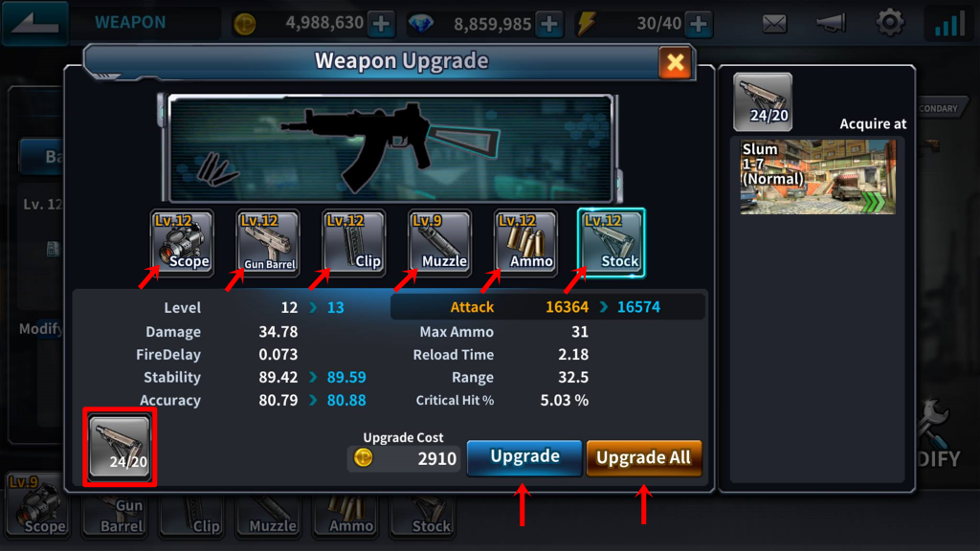Select the Clip part icon
The width and height of the screenshot is (980, 551).
point(354,242)
